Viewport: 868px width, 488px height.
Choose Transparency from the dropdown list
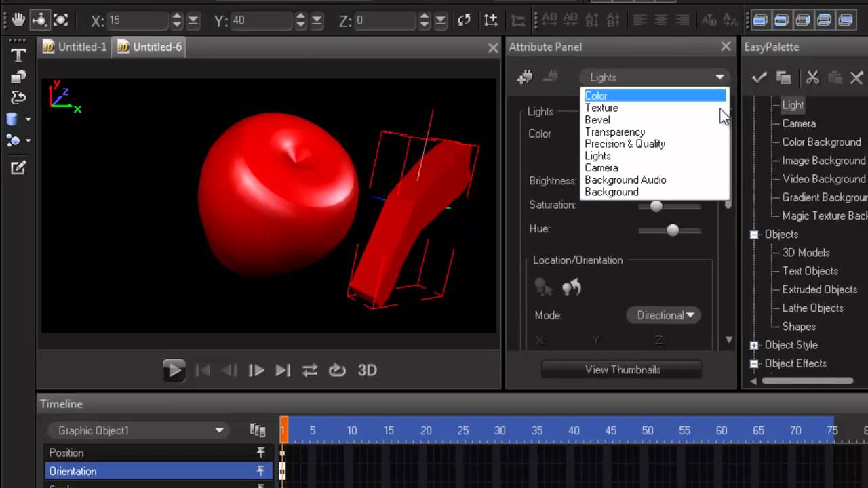tap(654, 132)
